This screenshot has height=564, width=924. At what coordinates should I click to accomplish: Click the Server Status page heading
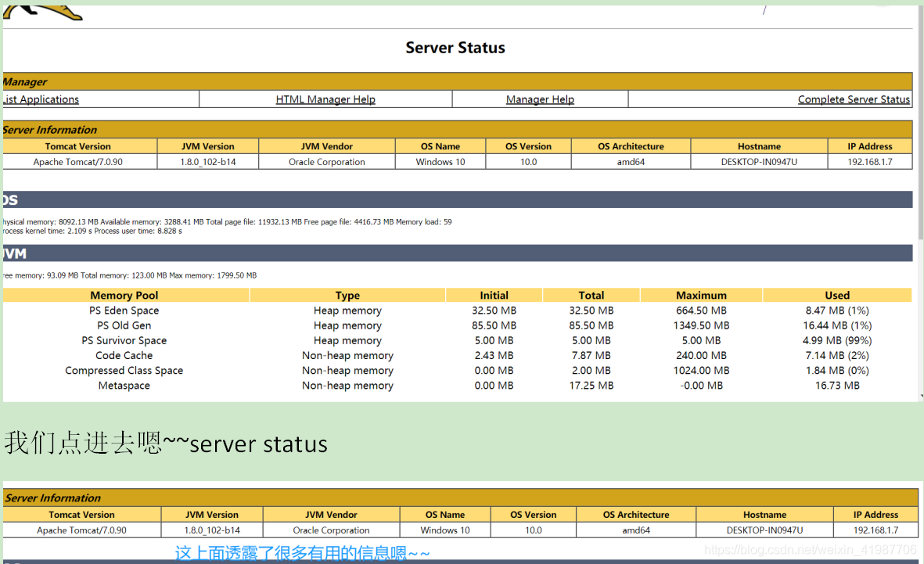click(x=455, y=48)
